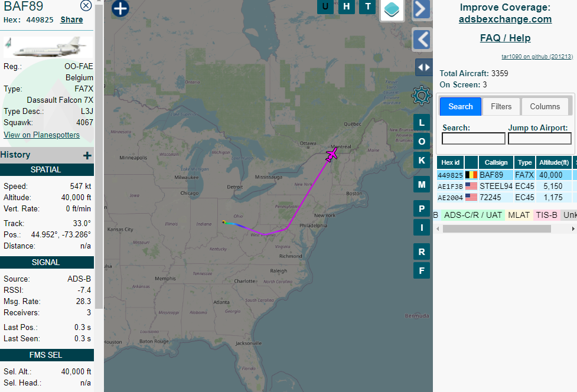The width and height of the screenshot is (577, 392).
Task: Toggle the U map button
Action: (x=325, y=6)
